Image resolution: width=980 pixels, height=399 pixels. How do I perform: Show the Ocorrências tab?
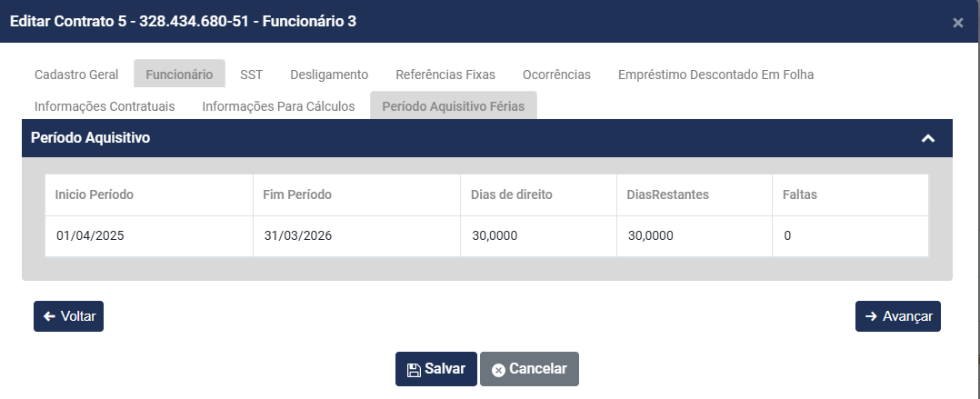click(x=556, y=75)
